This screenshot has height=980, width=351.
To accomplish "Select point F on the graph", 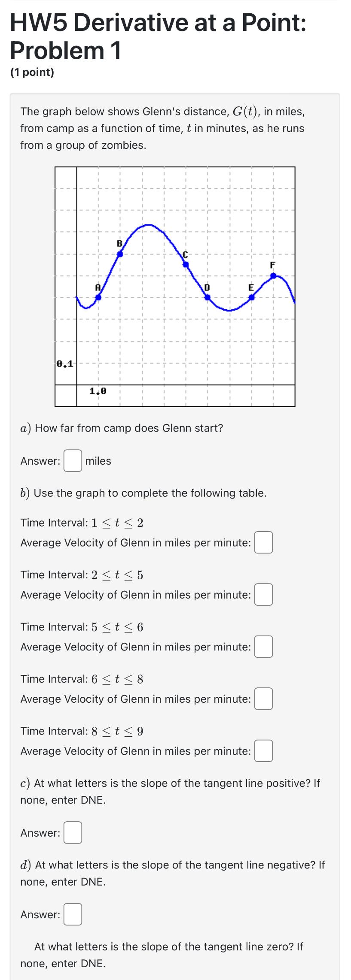I will (x=274, y=276).
